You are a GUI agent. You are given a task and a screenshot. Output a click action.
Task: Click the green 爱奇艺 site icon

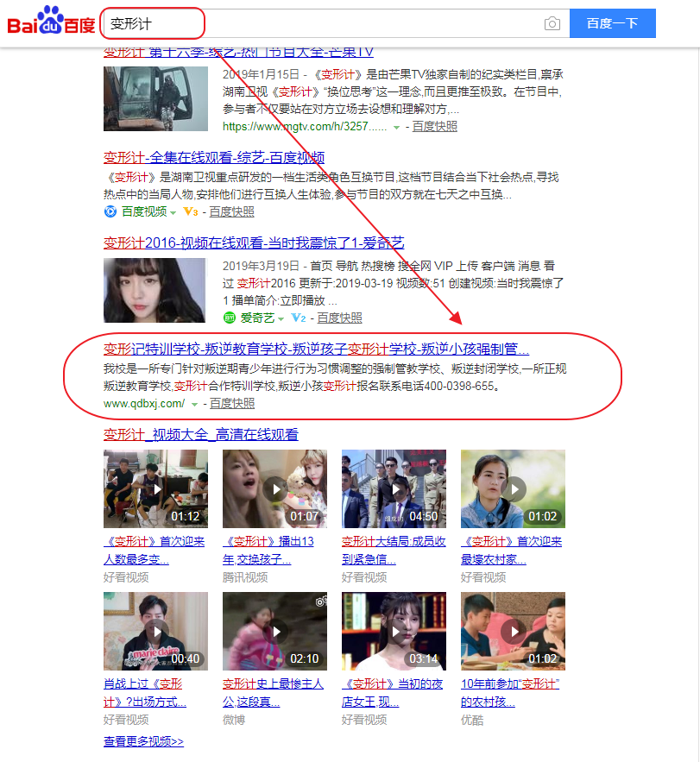tap(230, 318)
